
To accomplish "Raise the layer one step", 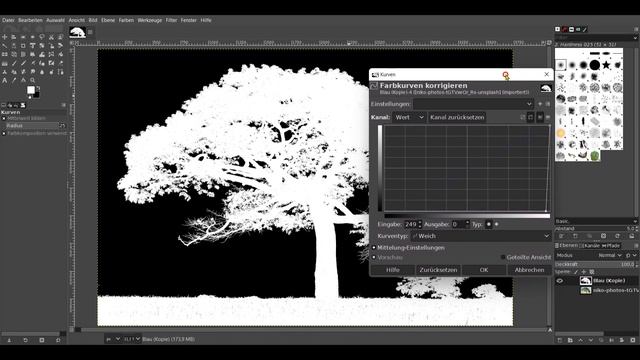I will tap(580, 340).
